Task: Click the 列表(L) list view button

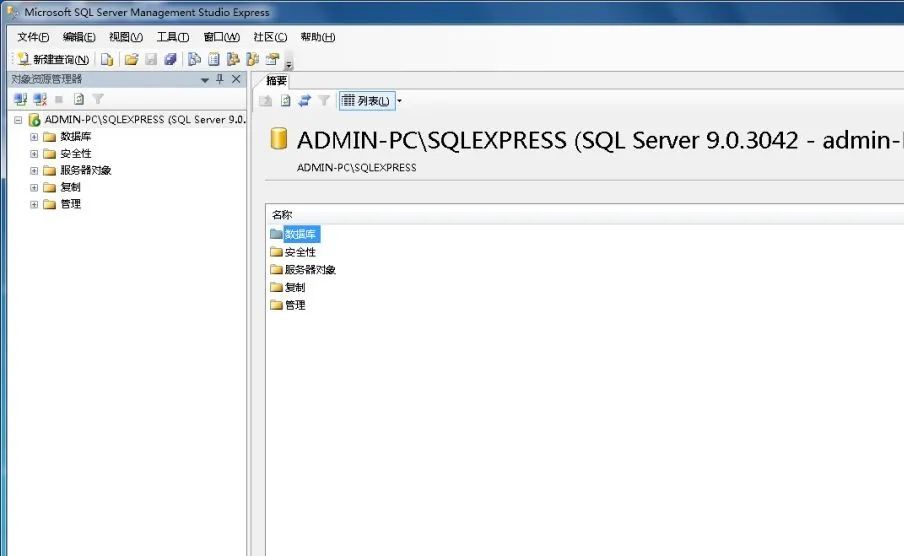Action: (367, 101)
